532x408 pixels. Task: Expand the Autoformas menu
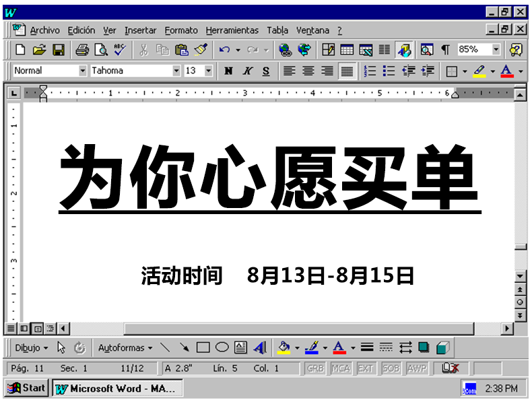(125, 348)
